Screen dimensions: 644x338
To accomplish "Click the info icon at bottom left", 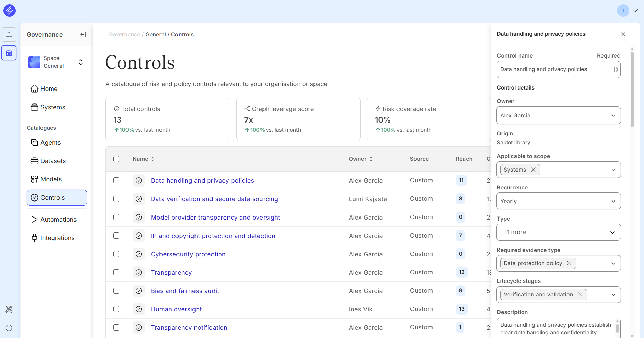I will (x=9, y=328).
